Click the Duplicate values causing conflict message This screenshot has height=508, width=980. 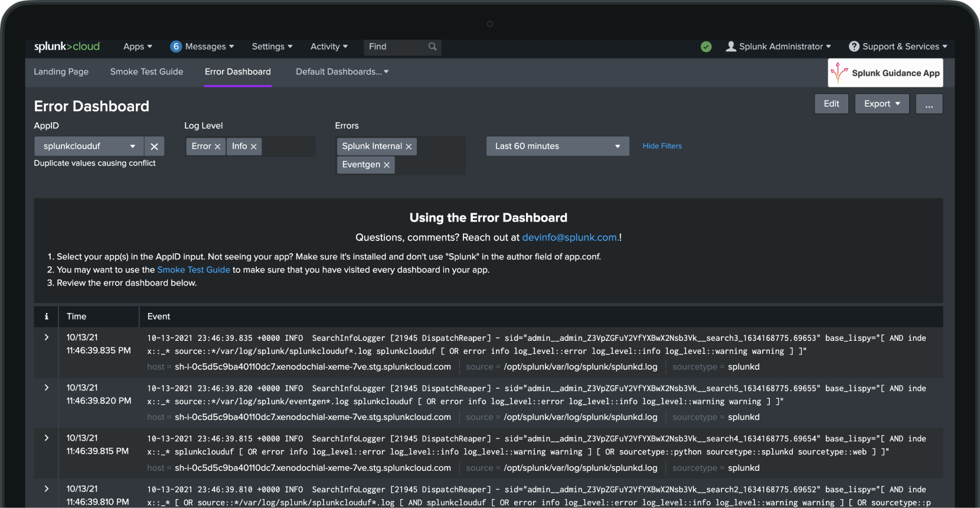(94, 163)
